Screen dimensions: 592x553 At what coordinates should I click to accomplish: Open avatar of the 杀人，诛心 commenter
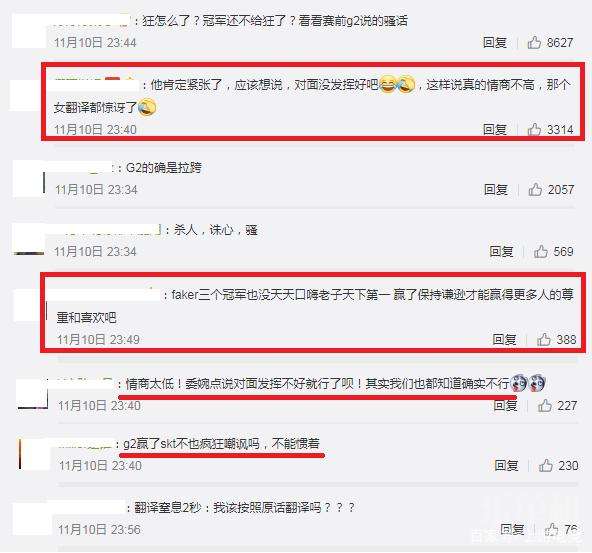[29, 239]
